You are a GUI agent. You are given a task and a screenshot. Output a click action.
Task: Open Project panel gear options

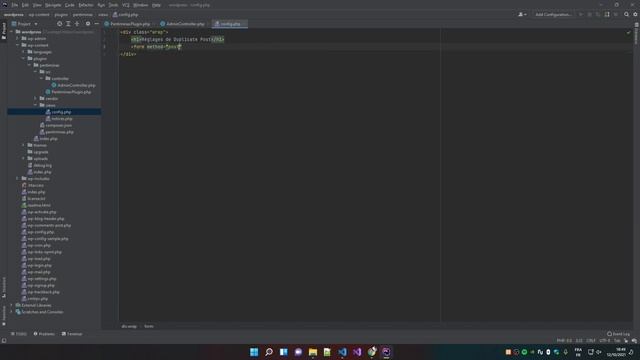point(88,24)
